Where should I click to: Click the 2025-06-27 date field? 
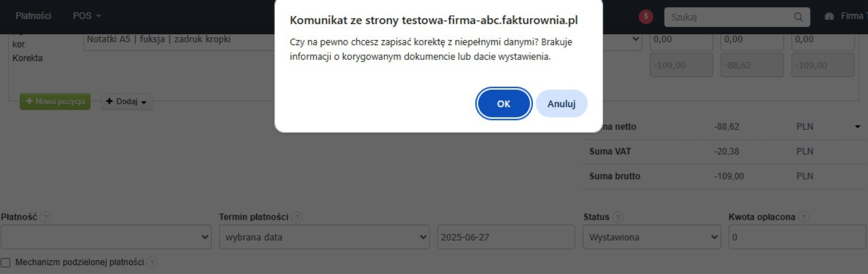506,237
